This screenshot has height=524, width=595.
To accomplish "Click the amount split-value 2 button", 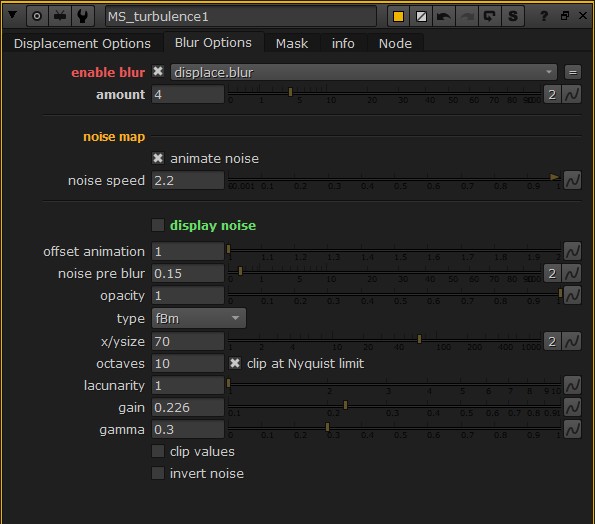I will (x=552, y=94).
